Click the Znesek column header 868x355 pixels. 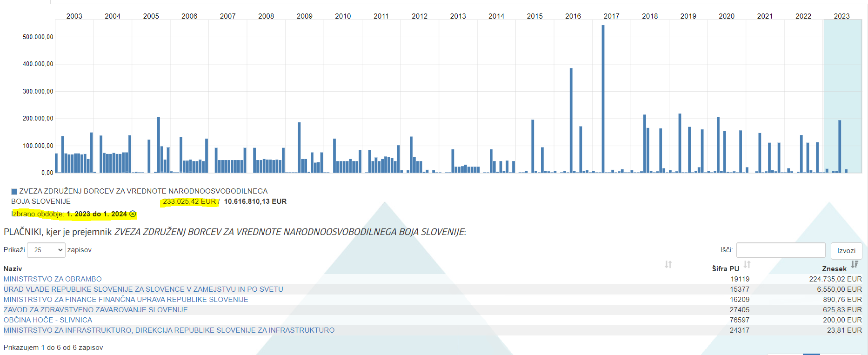click(834, 269)
